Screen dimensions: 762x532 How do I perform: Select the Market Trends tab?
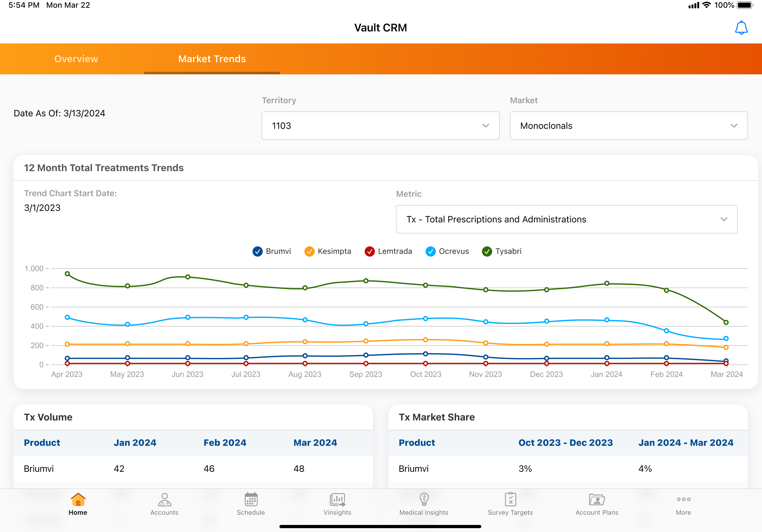pos(212,59)
